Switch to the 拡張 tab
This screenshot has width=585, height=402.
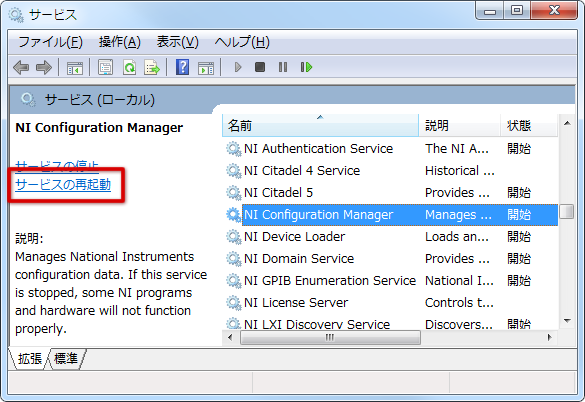coord(30,359)
